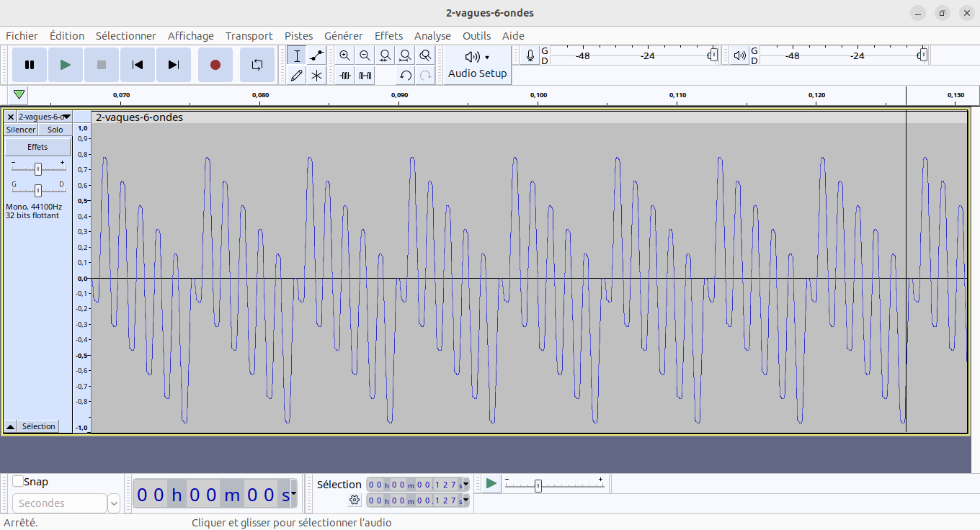
Task: Mute track with Silencer button
Action: point(21,130)
